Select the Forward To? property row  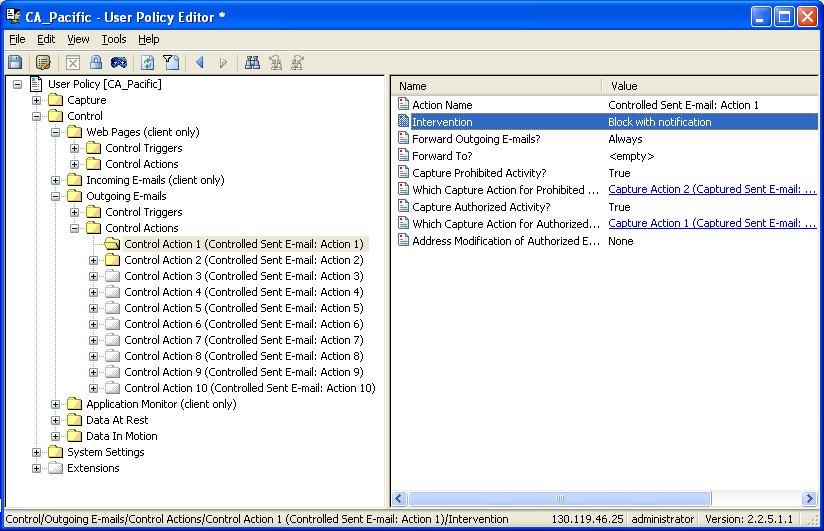pyautogui.click(x=442, y=156)
